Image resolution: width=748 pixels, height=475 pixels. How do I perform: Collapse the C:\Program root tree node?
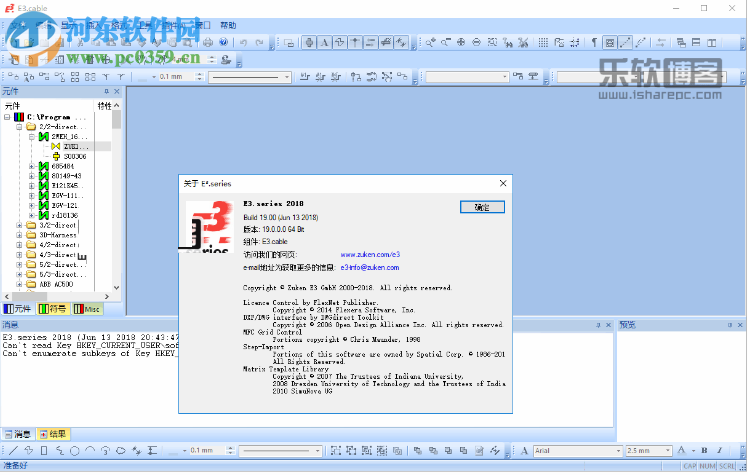(x=7, y=117)
